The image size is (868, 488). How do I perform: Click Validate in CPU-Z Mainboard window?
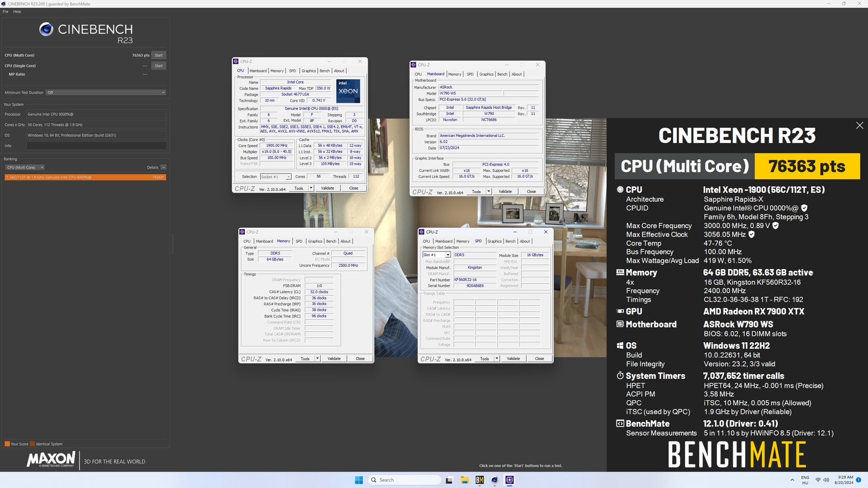pyautogui.click(x=505, y=192)
